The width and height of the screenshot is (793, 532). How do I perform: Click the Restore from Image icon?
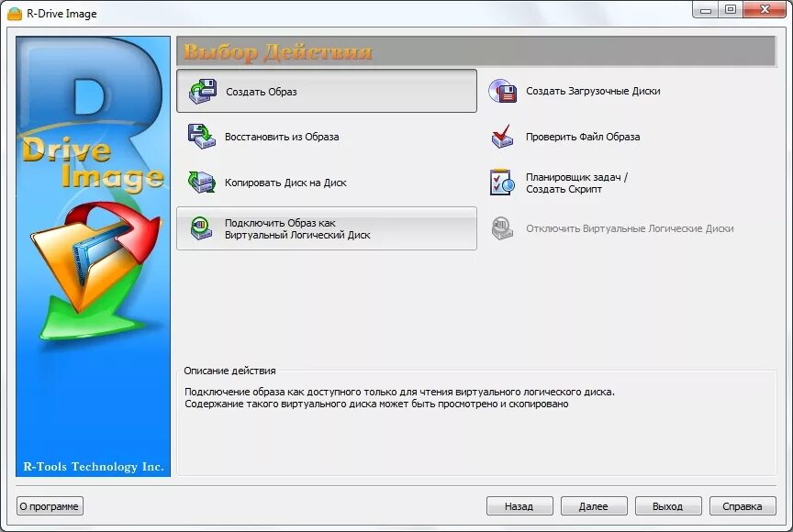[x=202, y=137]
